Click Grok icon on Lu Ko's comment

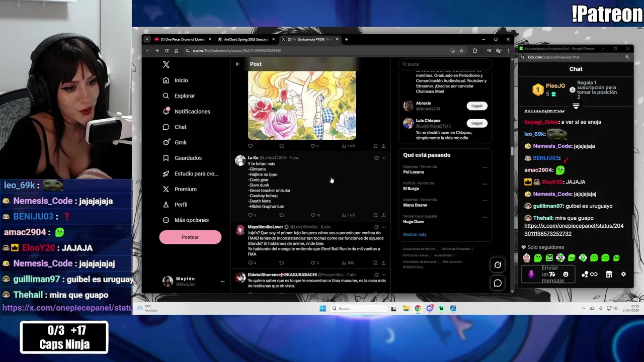tap(376, 158)
